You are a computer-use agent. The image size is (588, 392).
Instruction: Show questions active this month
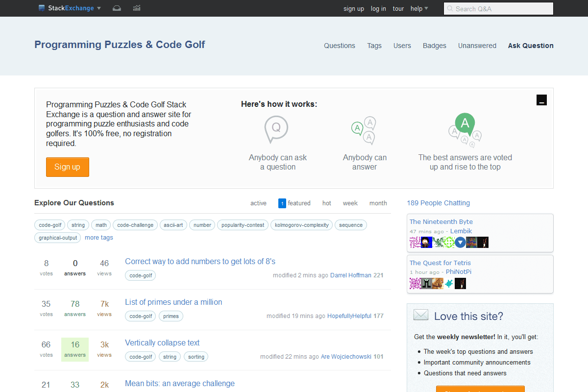(x=378, y=203)
